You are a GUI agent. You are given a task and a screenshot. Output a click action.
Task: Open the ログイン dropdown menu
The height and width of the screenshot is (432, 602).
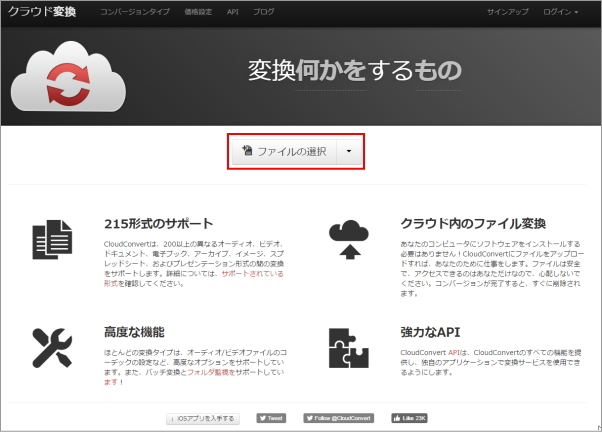click(559, 13)
